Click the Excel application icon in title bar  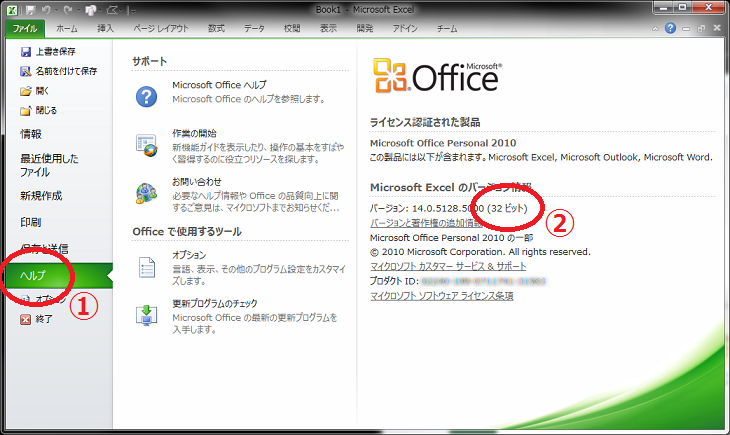pyautogui.click(x=13, y=10)
